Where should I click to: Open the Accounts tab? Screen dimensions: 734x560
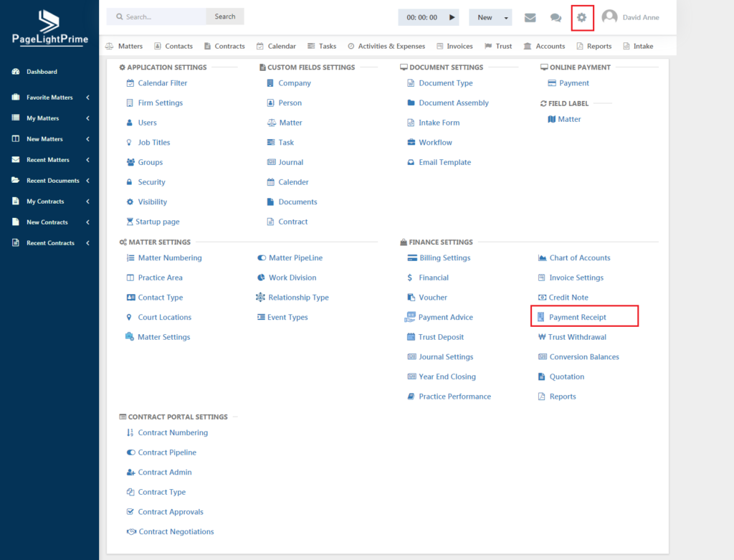click(x=544, y=46)
